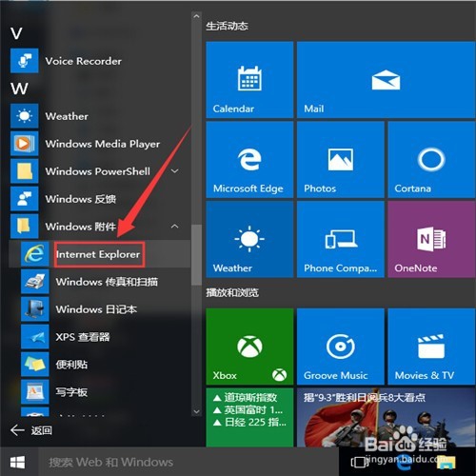
Task: Click the Windows Media Player text label
Action: [x=103, y=144]
